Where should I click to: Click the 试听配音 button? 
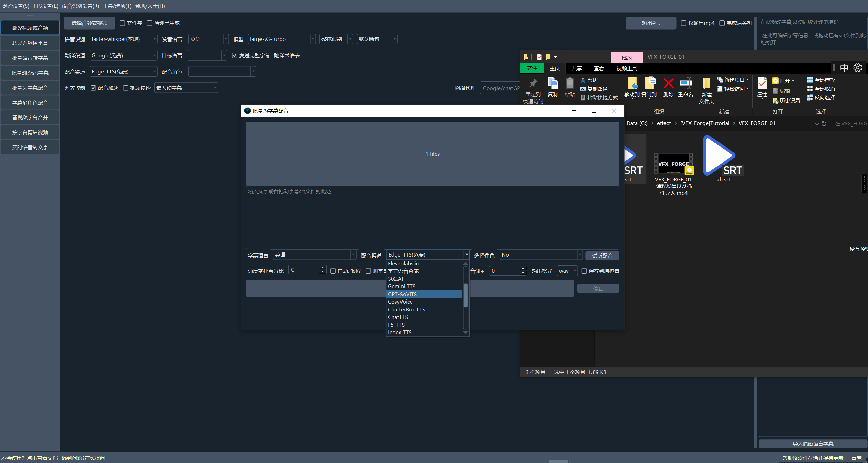[x=602, y=256]
